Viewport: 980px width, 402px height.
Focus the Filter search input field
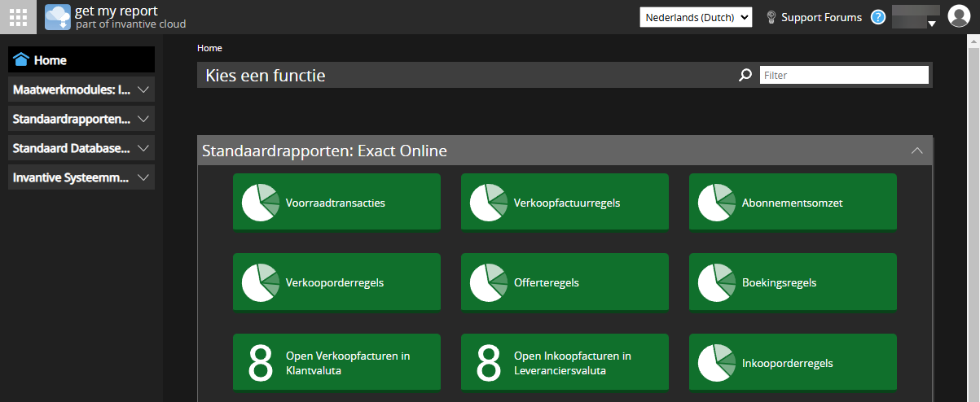coord(844,75)
